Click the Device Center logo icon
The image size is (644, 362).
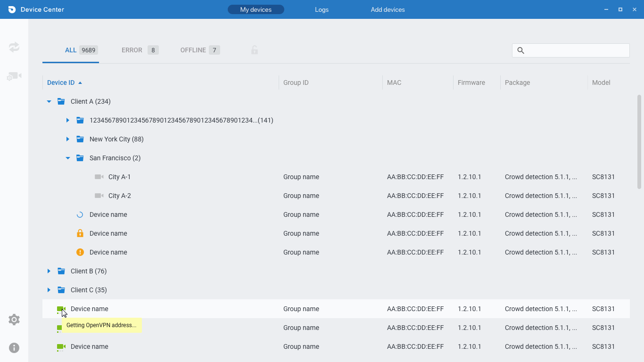tap(12, 9)
